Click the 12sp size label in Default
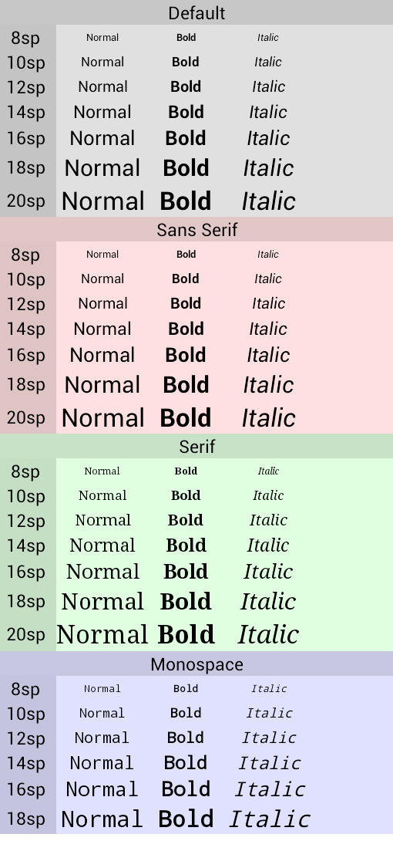This screenshot has height=868, width=393. tap(26, 87)
